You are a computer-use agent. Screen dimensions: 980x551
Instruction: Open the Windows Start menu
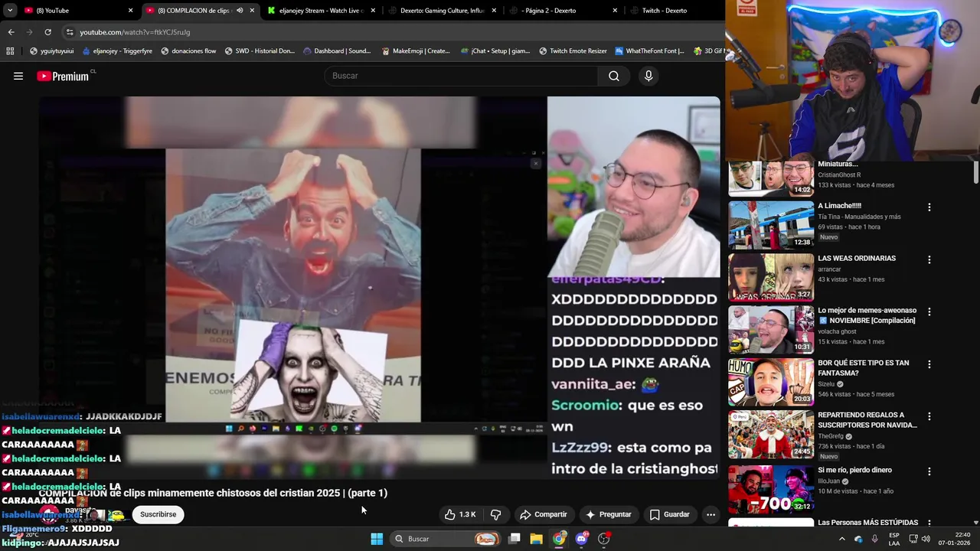[377, 539]
